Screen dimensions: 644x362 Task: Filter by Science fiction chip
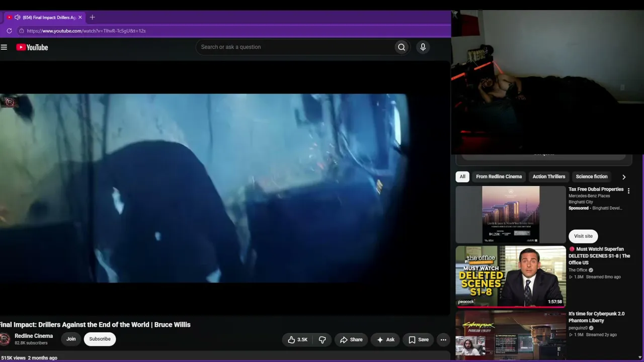[x=592, y=177]
